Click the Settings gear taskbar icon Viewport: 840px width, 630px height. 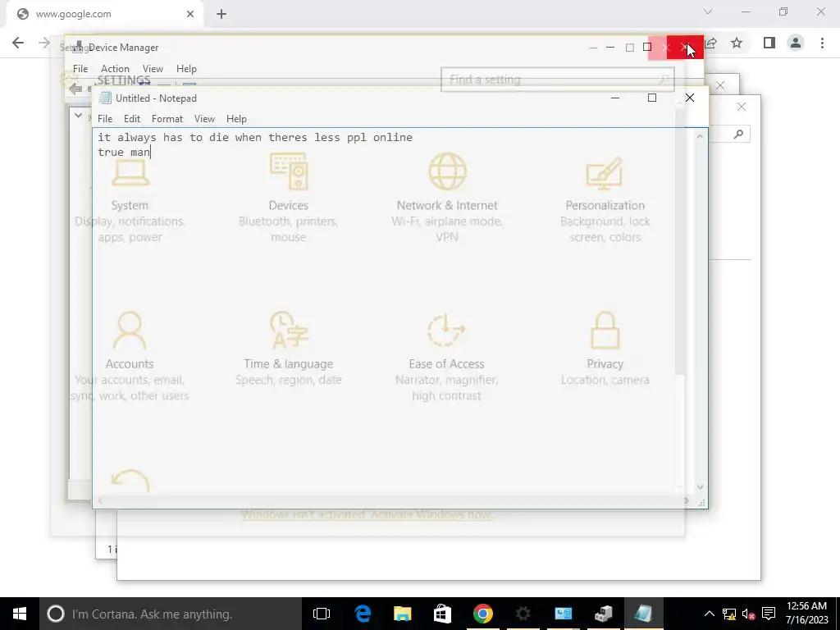(x=523, y=614)
